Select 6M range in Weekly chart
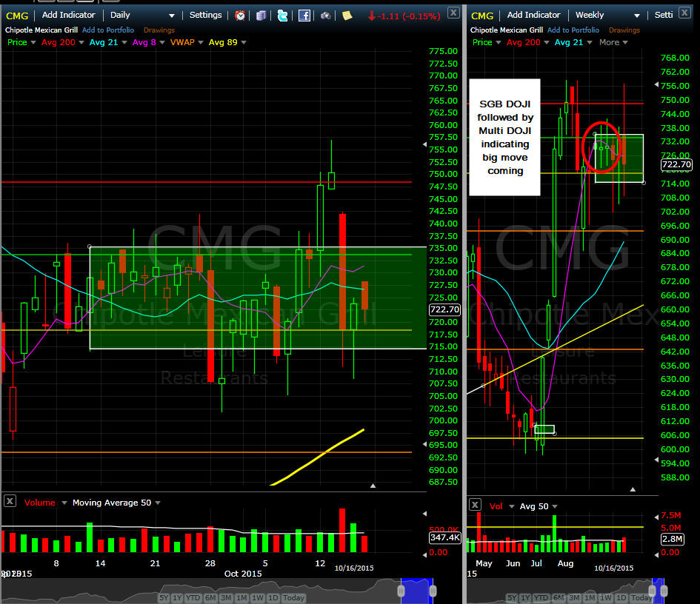The height and width of the screenshot is (604, 700). click(559, 598)
